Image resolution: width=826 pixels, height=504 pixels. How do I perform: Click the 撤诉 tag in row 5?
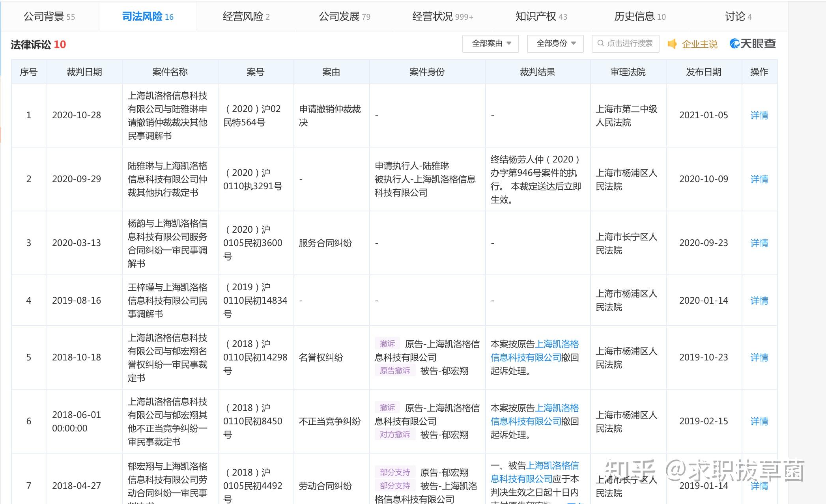point(387,343)
